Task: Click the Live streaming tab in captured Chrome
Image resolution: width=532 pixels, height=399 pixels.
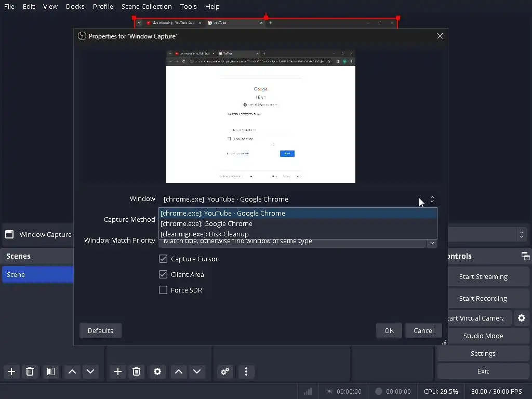Action: point(174,23)
